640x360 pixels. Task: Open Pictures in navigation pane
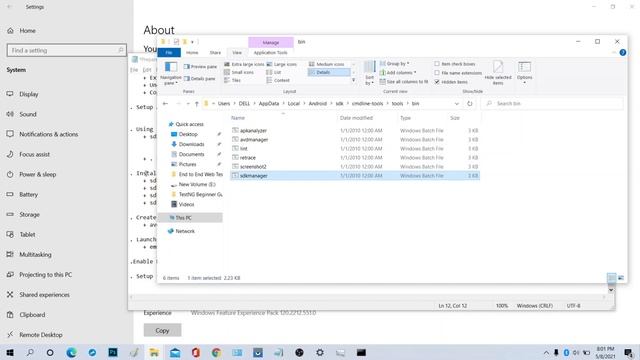coord(187,164)
